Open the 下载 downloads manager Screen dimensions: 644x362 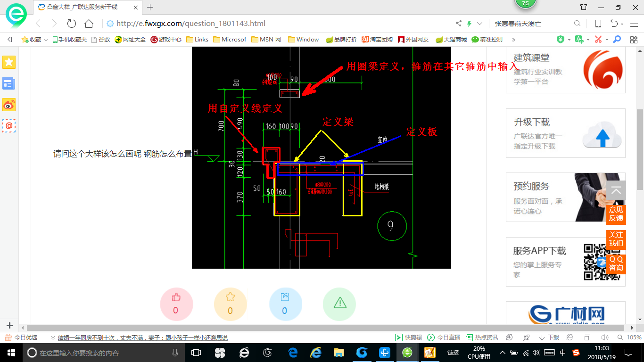(x=549, y=337)
